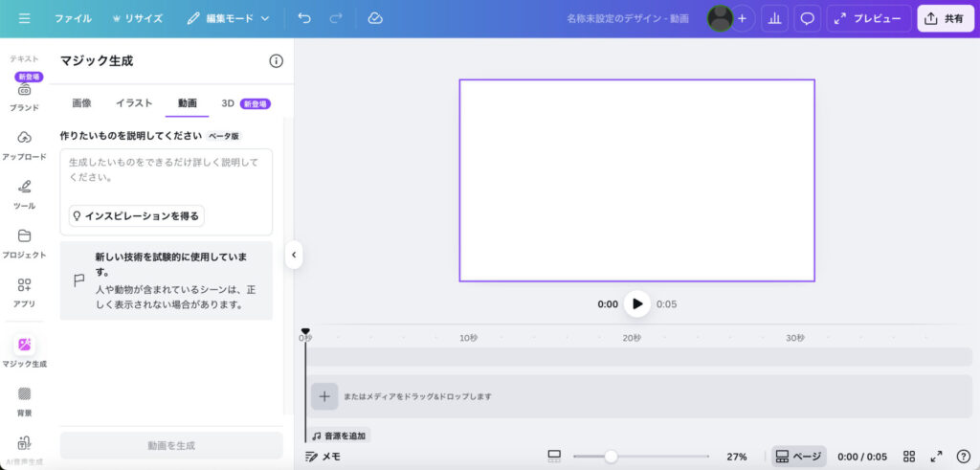
Task: Open the hamburger main menu
Action: tap(24, 18)
